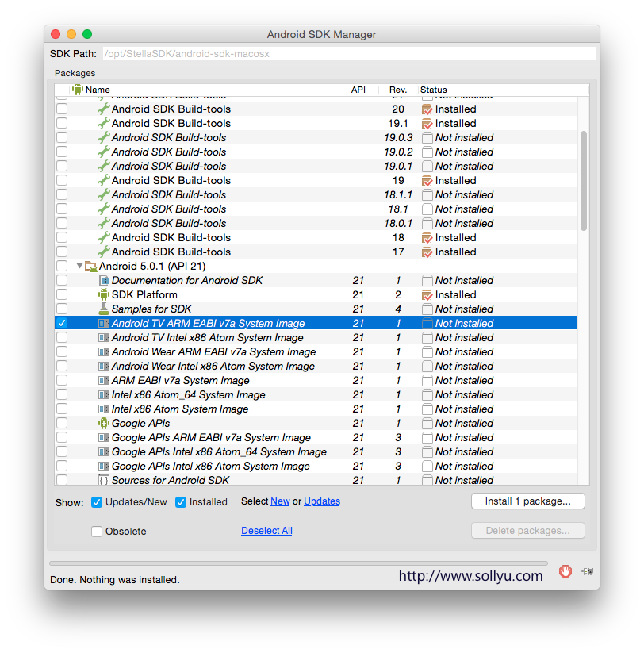The width and height of the screenshot is (644, 653).
Task: Check the Build-tools rev 19.0.1 checkbox
Action: pyautogui.click(x=62, y=166)
